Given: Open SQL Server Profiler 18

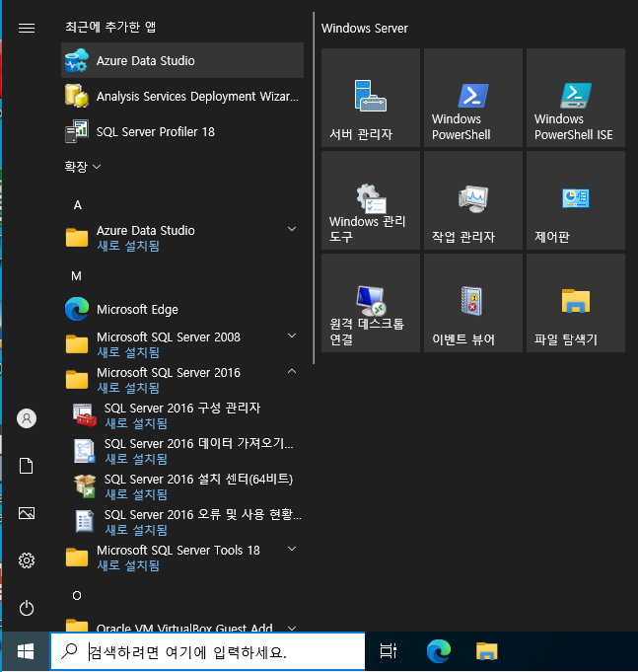Looking at the screenshot, I should tap(182, 131).
